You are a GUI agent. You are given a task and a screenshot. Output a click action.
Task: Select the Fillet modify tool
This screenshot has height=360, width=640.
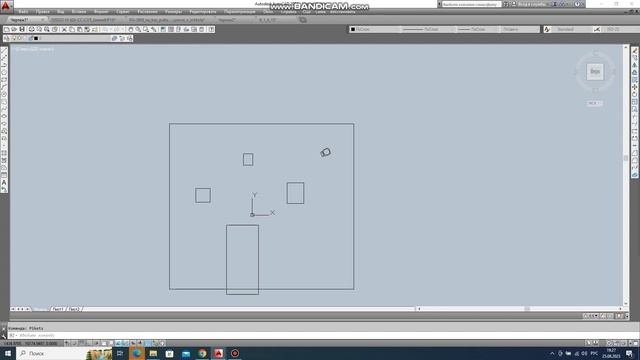click(x=635, y=161)
